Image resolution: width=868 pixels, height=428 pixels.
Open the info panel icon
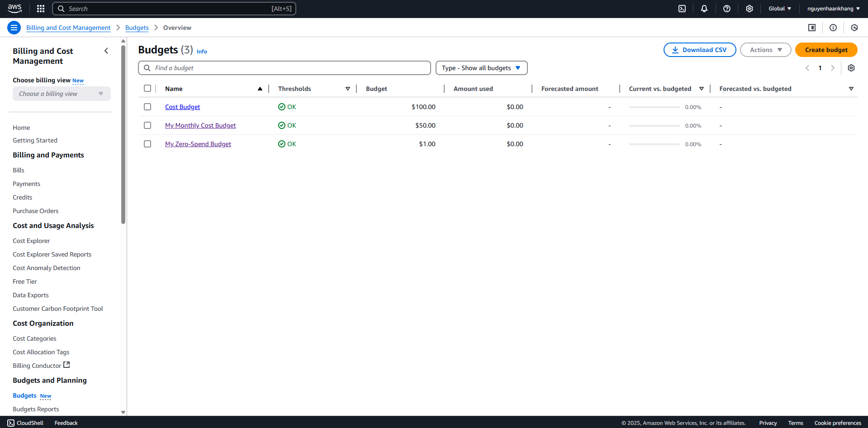click(x=833, y=28)
